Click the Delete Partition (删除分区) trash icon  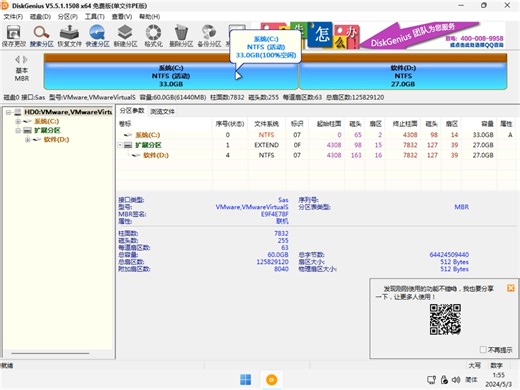point(181,36)
